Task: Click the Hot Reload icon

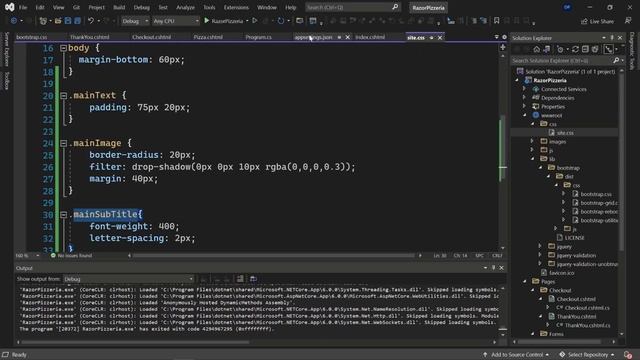Action: tap(281, 20)
